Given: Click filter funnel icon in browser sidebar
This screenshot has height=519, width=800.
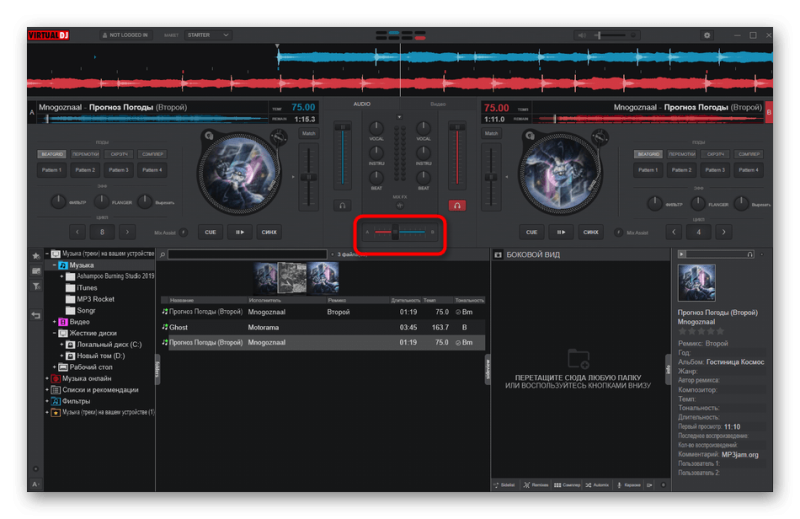Looking at the screenshot, I should point(36,286).
